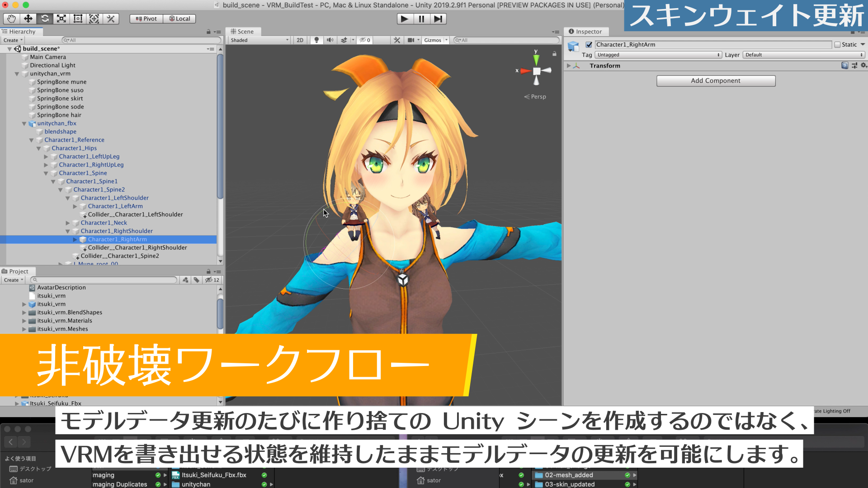Switch to the Project tab
868x488 pixels.
point(17,271)
